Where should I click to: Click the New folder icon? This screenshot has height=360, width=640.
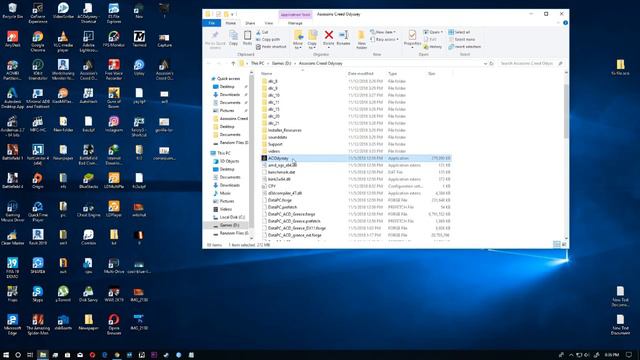pos(361,40)
